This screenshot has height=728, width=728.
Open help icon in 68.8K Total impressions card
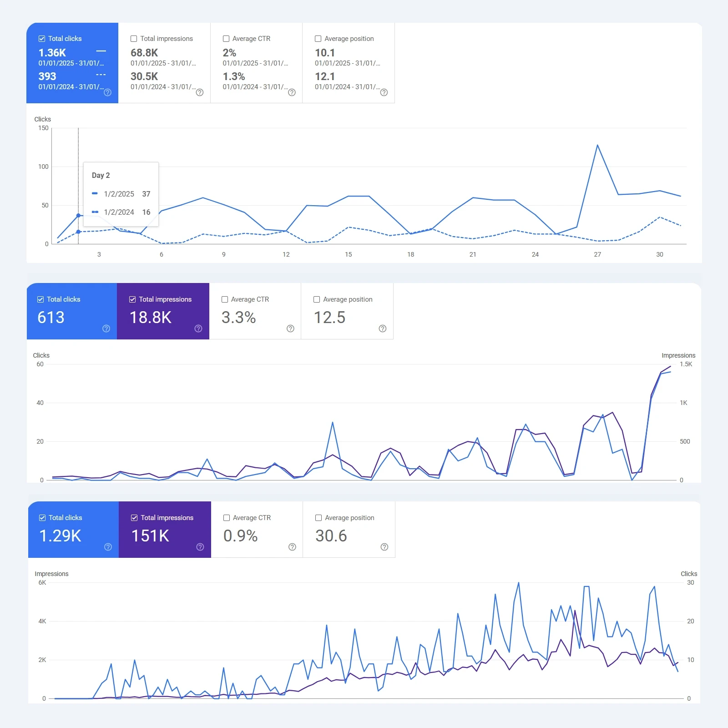[199, 92]
